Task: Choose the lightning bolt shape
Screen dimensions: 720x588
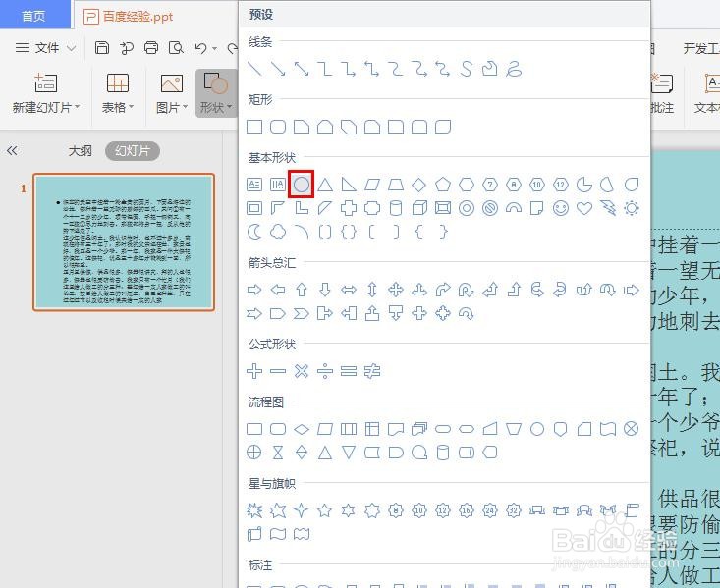Action: click(x=608, y=208)
